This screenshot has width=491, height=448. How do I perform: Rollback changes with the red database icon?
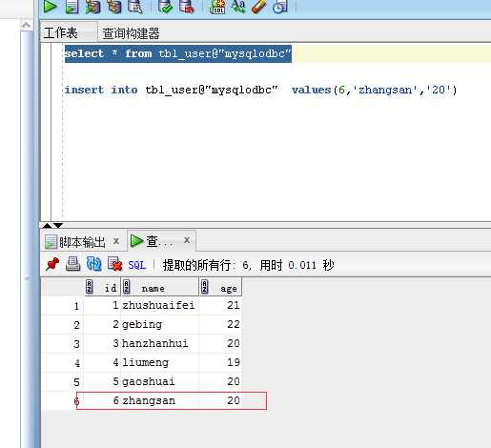click(x=187, y=7)
